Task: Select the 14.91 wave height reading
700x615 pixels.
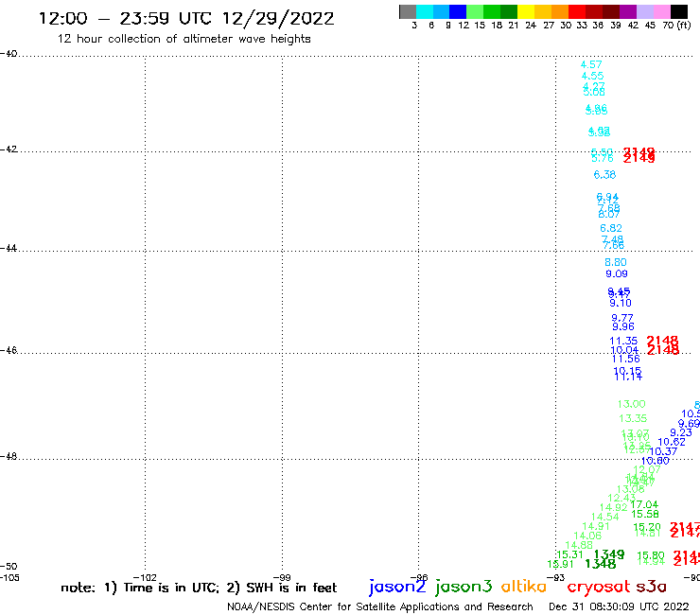Action: [596, 526]
